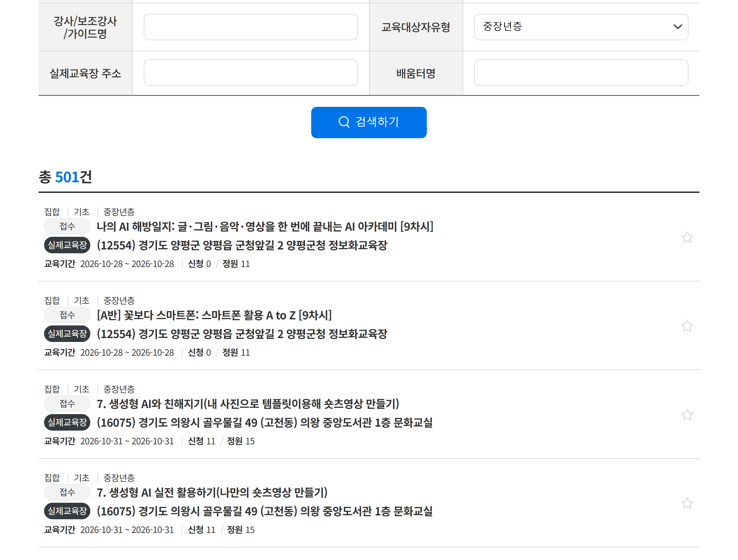The image size is (738, 560).
Task: Click 실제교육장 badge of 나의 AI 해방일지
Action: [x=67, y=245]
